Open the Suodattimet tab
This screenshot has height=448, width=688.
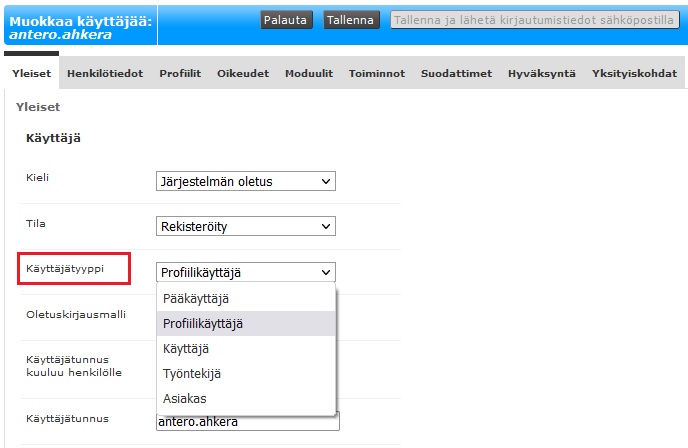click(456, 73)
